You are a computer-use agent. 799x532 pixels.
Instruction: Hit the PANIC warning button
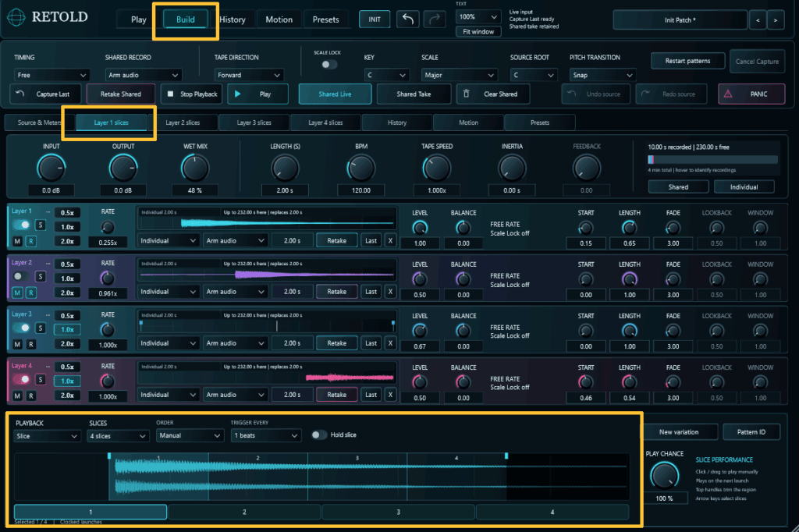coord(751,94)
